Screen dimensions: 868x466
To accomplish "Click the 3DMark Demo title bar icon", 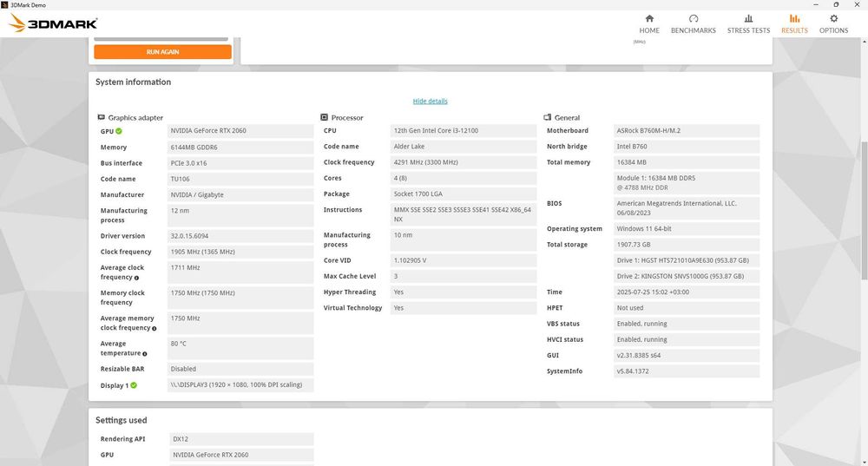I will tap(4, 4).
